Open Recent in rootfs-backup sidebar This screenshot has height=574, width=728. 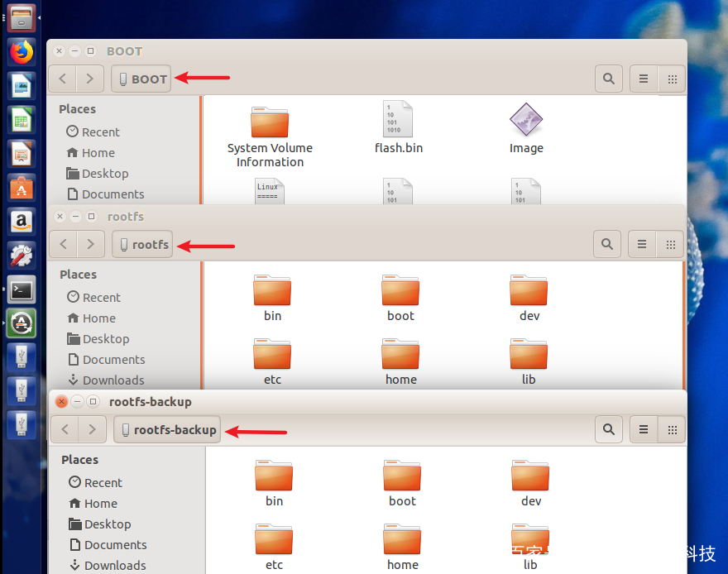(x=95, y=482)
